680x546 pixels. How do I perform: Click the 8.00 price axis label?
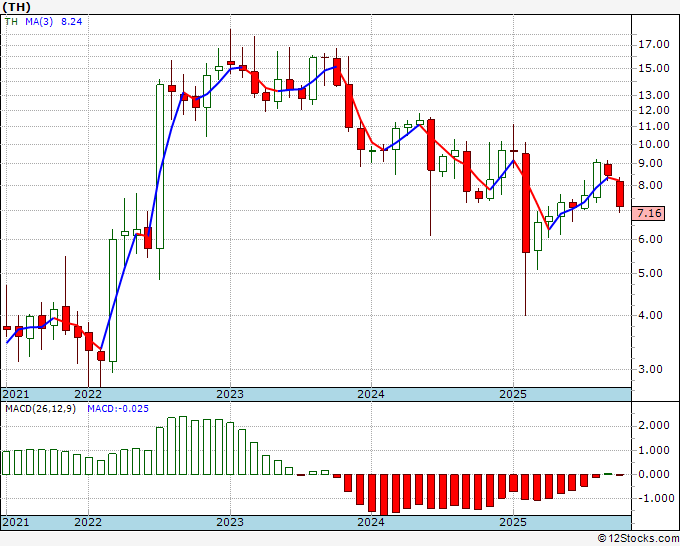(651, 185)
